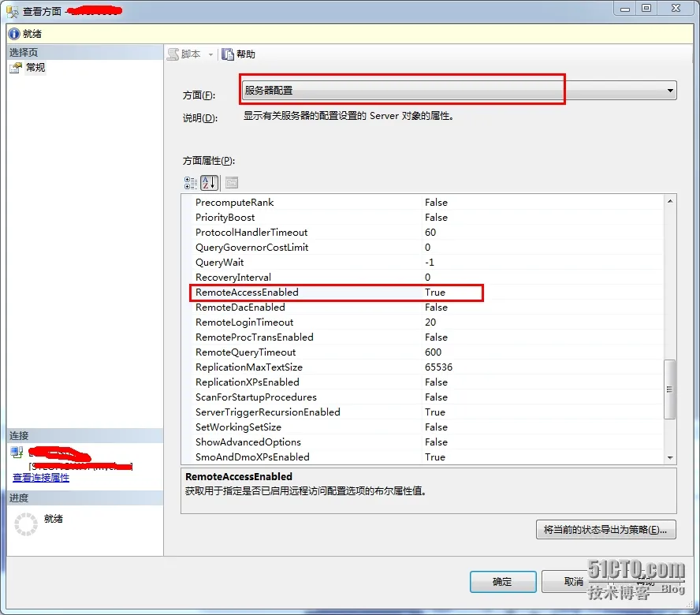This screenshot has width=700, height=615.
Task: Select the RemoteLoginTimeout property
Action: click(x=244, y=322)
